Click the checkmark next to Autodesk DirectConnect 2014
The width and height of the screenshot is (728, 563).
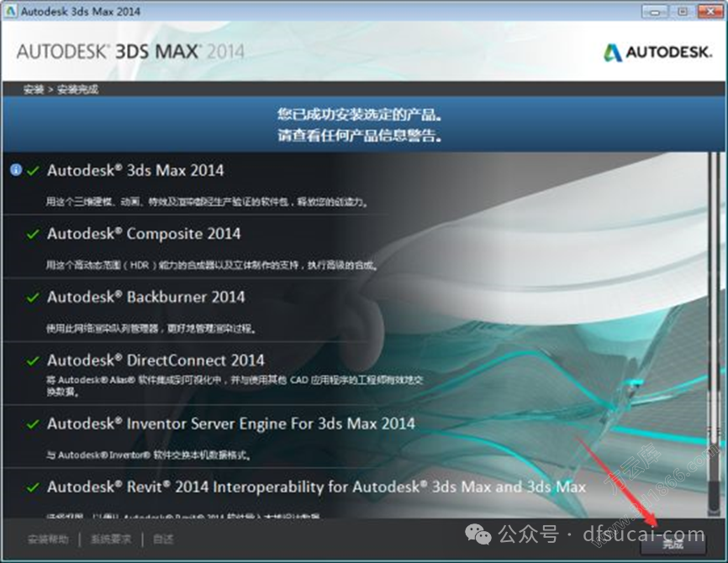tap(33, 360)
